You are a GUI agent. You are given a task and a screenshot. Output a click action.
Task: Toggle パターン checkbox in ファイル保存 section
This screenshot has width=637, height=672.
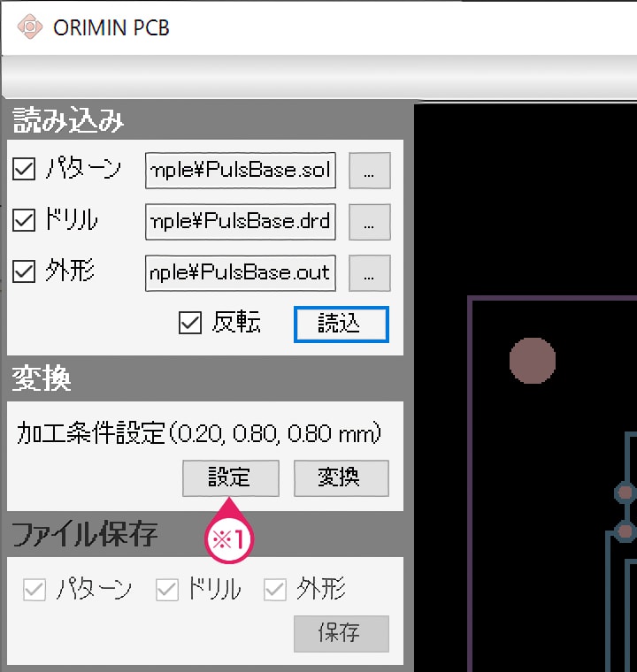tap(35, 590)
